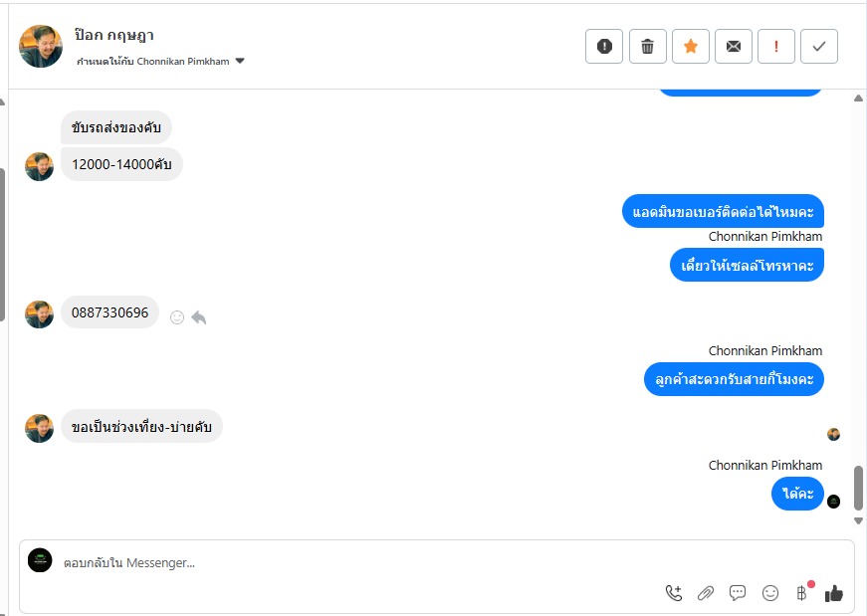This screenshot has width=867, height=616.
Task: Mark conversation as spam with exclamation circle icon
Action: point(604,47)
